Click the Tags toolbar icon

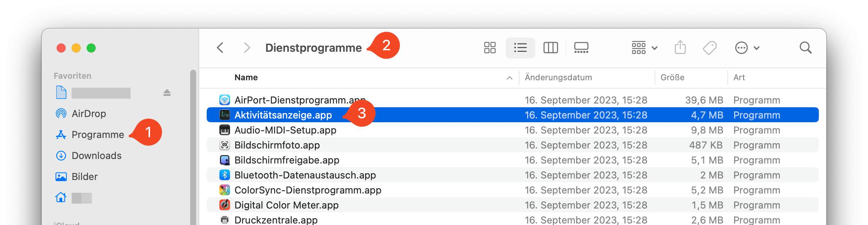click(709, 48)
